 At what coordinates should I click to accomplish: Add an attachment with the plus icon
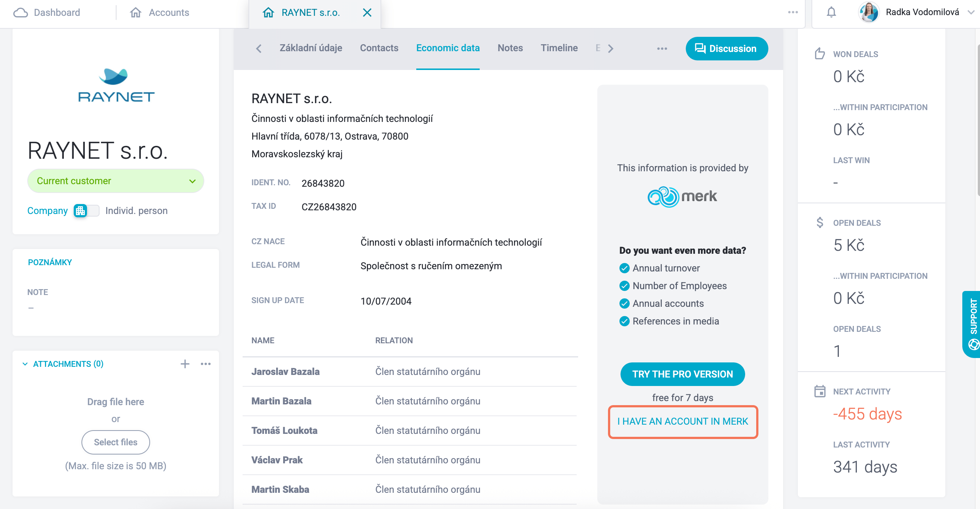coord(185,364)
